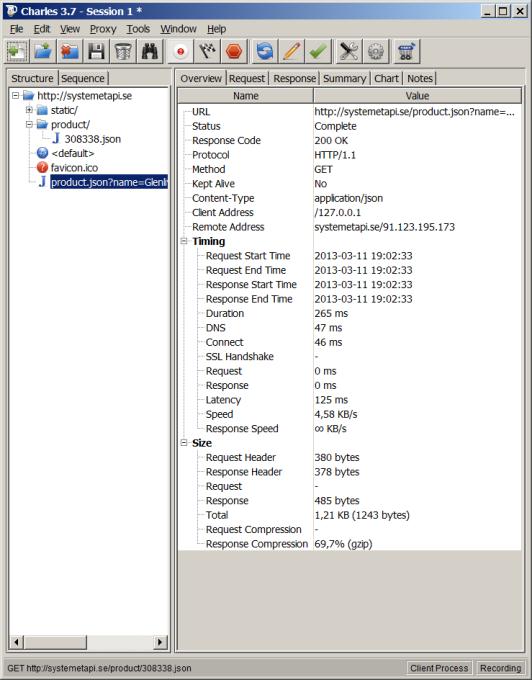The image size is (532, 680).
Task: Switch to the Sequence tab
Action: [83, 78]
